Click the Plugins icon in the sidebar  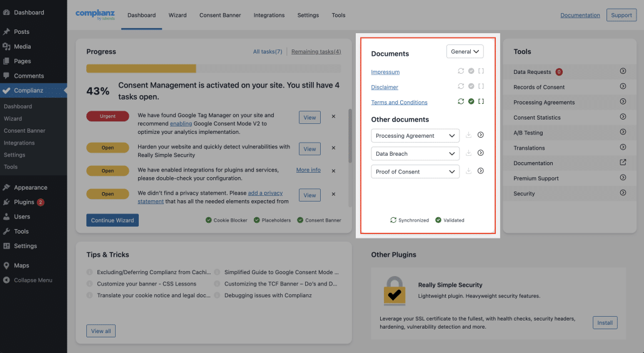[x=6, y=202]
